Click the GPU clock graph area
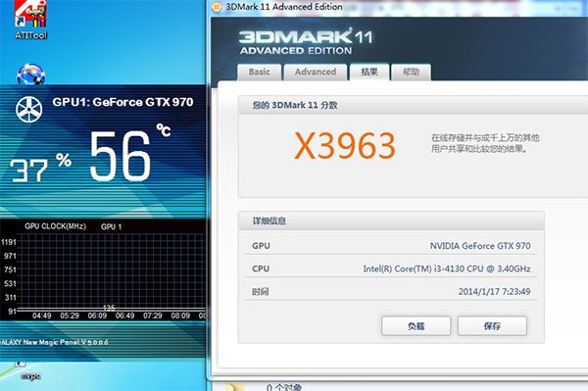 click(x=112, y=272)
